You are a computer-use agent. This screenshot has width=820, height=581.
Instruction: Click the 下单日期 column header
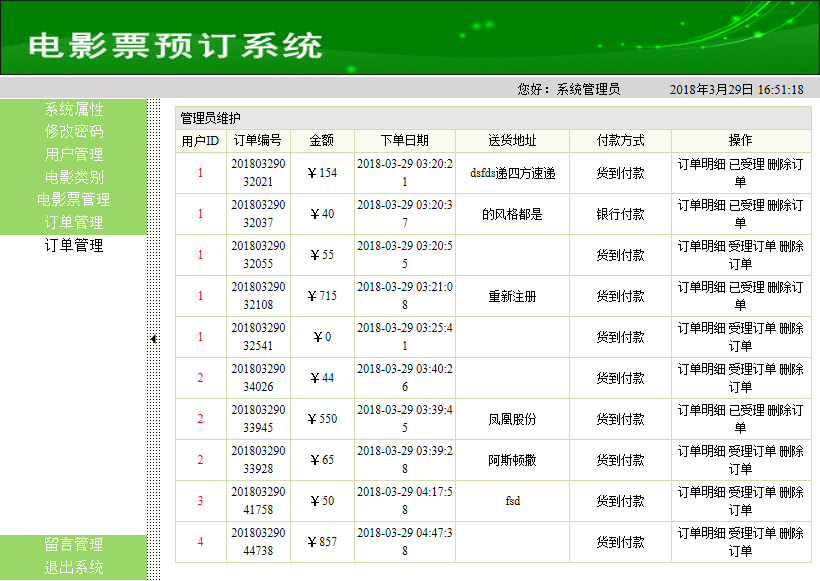coord(404,141)
